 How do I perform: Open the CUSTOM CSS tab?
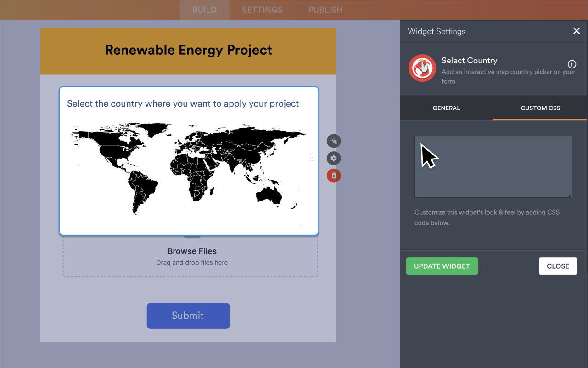point(540,108)
